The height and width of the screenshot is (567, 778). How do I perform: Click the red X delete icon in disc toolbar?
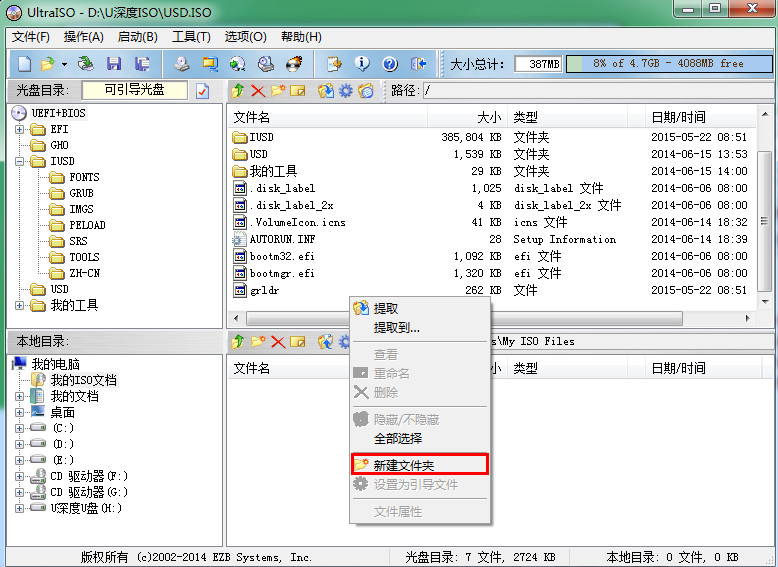pos(258,91)
